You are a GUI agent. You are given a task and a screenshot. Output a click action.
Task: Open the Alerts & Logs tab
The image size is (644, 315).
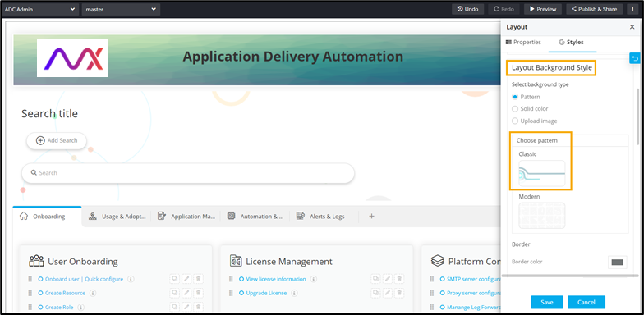(320, 217)
